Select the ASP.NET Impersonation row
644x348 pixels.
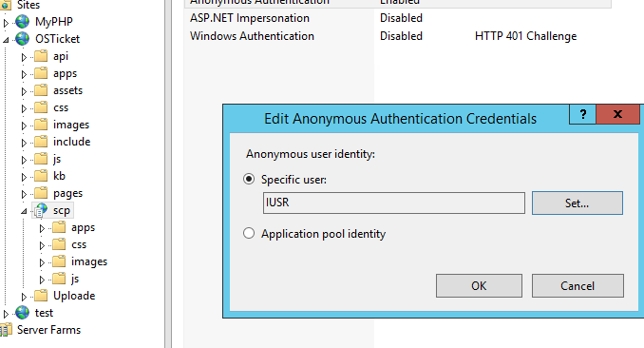pos(398,18)
